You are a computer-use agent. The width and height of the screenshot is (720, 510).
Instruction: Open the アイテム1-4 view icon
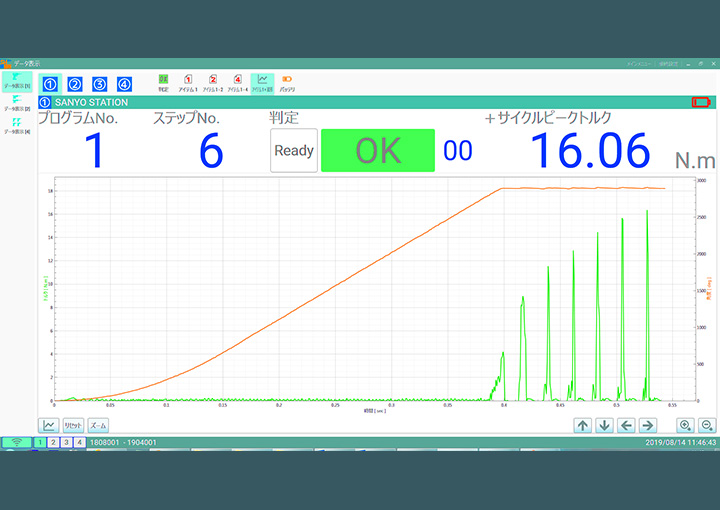(x=237, y=82)
